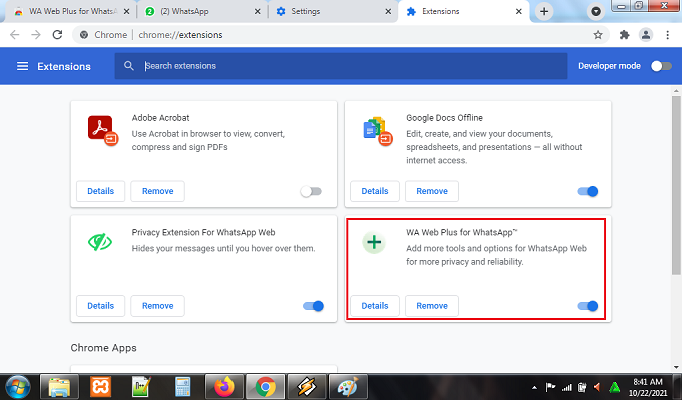682x400 pixels.
Task: Disable the Google Docs Offline extension
Action: point(588,191)
